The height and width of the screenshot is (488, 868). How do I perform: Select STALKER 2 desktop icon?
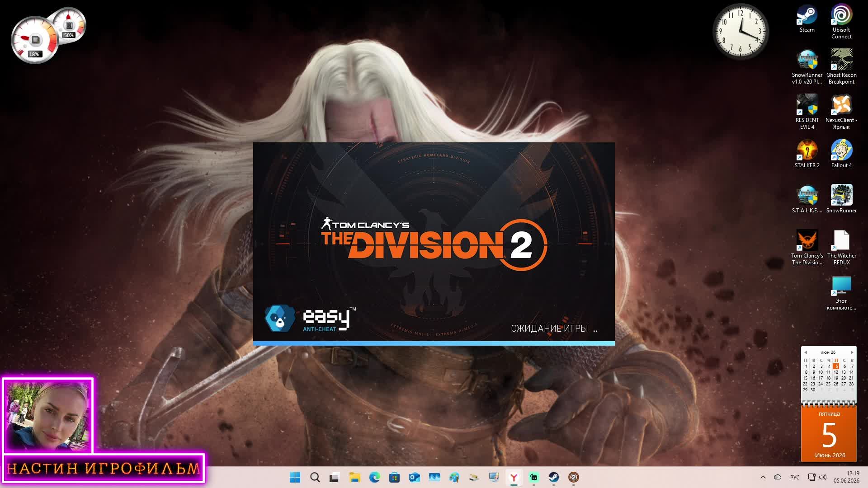click(807, 154)
